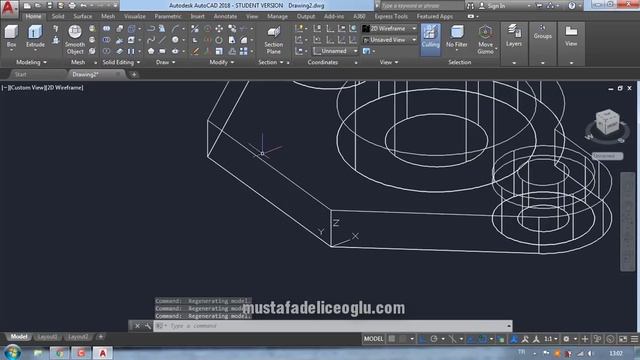Select the Array tool in Modify panel
Screen dimensions: 640x360
pyautogui.click(x=244, y=51)
